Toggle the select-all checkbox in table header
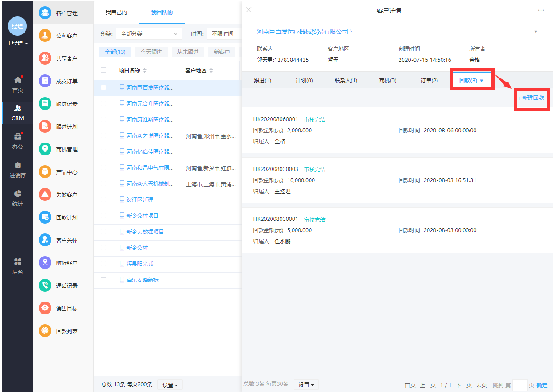Viewport: 553px width, 392px height. 103,70
